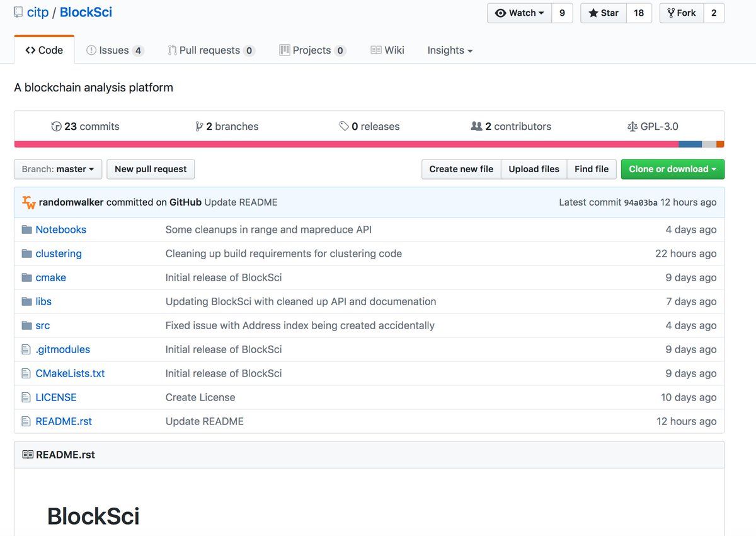Viewport: 756px width, 536px height.
Task: Click the New pull request button
Action: [x=151, y=169]
